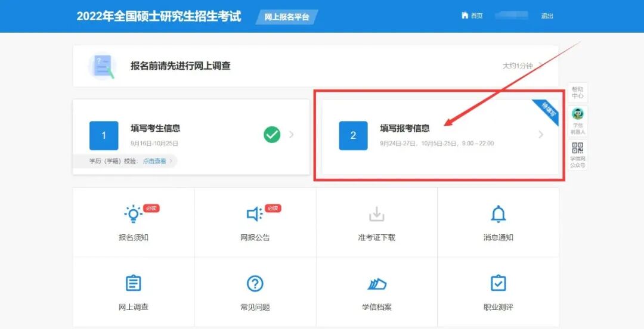Click the 网上调查 label in the grid
The image size is (644, 329).
tap(134, 307)
